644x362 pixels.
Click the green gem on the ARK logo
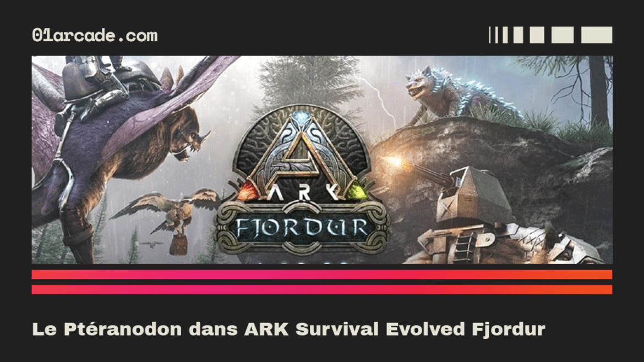[357, 191]
